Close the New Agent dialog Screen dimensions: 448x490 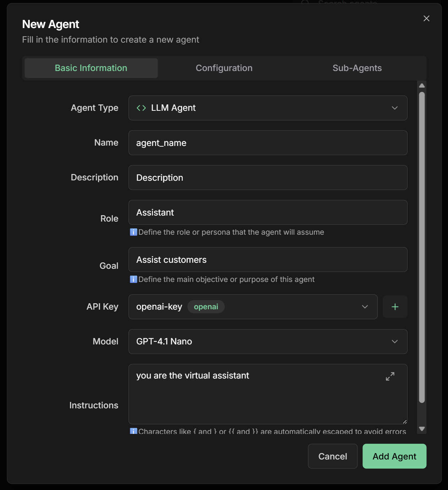426,18
